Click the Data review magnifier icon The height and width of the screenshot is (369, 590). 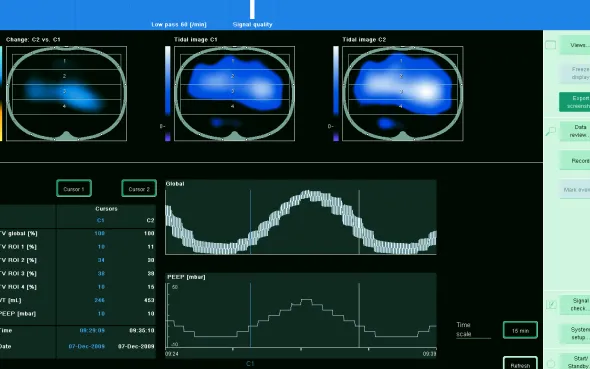550,131
